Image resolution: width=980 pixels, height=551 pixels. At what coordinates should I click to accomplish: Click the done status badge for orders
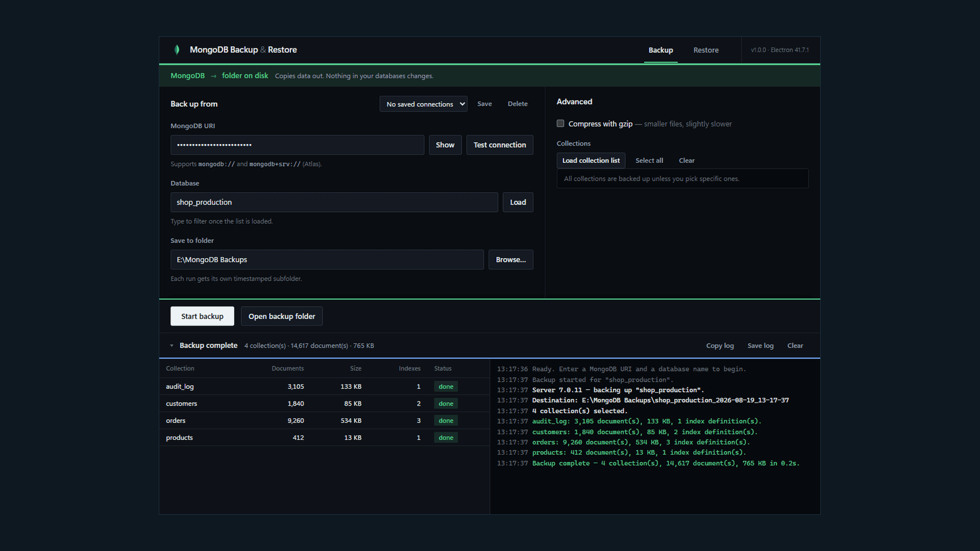pos(446,420)
